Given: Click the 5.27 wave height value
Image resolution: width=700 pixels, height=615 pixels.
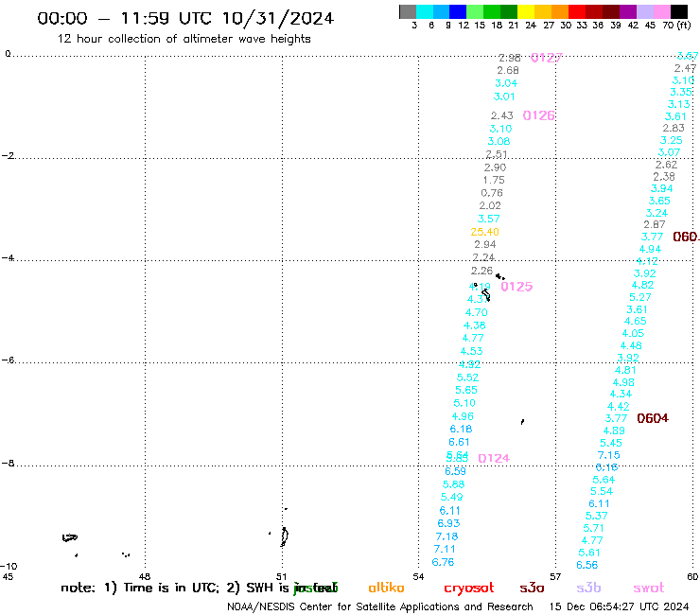Looking at the screenshot, I should coord(640,297).
